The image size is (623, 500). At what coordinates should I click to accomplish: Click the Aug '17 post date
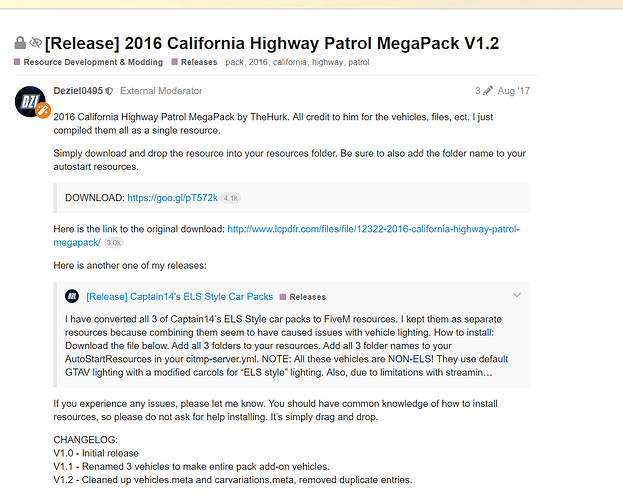(x=513, y=91)
